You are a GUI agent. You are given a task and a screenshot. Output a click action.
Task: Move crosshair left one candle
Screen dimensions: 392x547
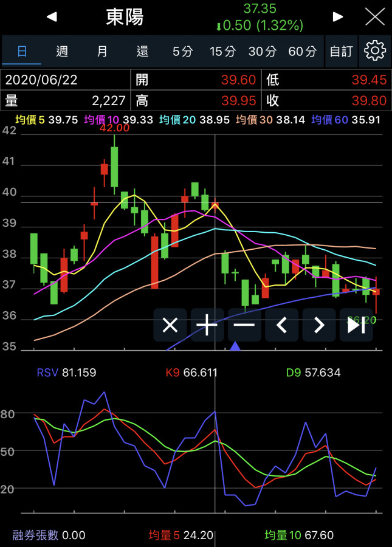(x=281, y=325)
